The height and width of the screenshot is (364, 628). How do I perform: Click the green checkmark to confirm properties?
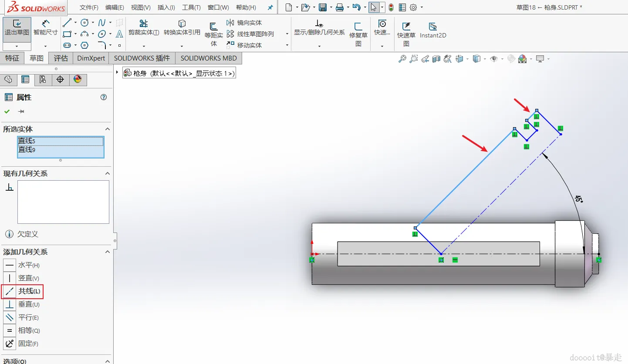tap(7, 111)
